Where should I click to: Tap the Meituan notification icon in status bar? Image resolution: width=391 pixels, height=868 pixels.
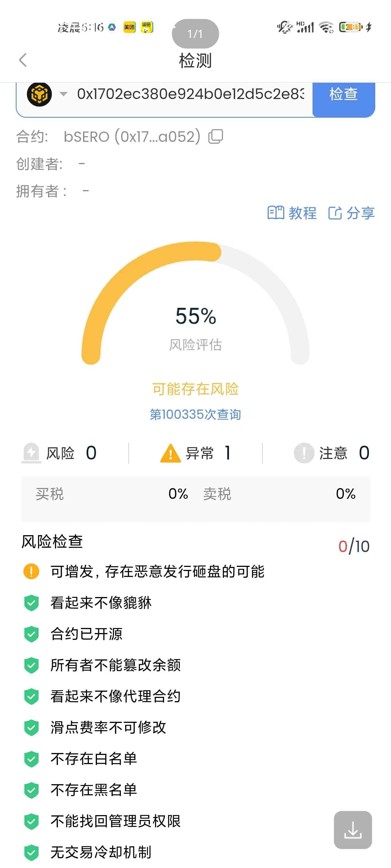click(129, 27)
